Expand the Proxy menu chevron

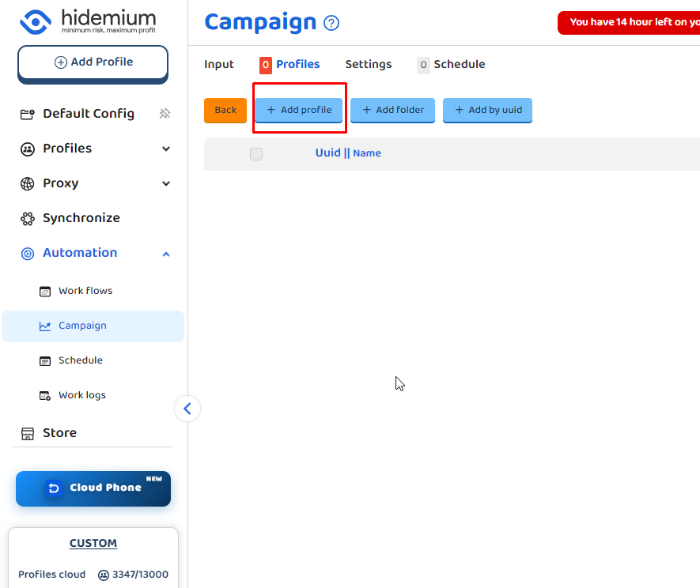166,183
